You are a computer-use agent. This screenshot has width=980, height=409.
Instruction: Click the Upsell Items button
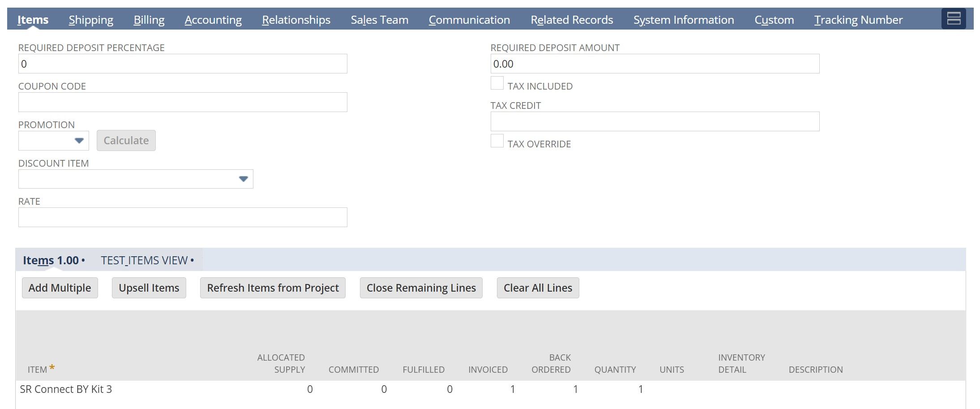click(x=149, y=288)
